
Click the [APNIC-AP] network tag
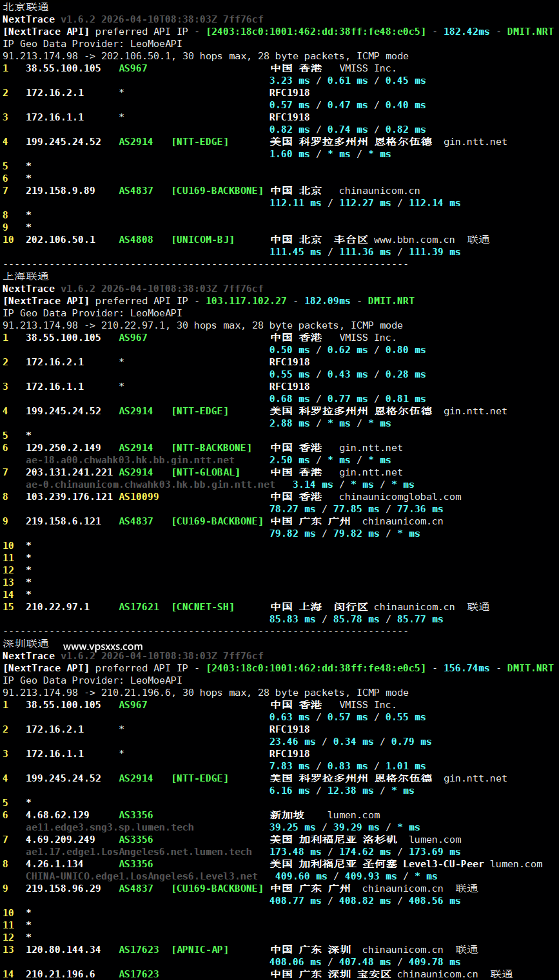199,950
